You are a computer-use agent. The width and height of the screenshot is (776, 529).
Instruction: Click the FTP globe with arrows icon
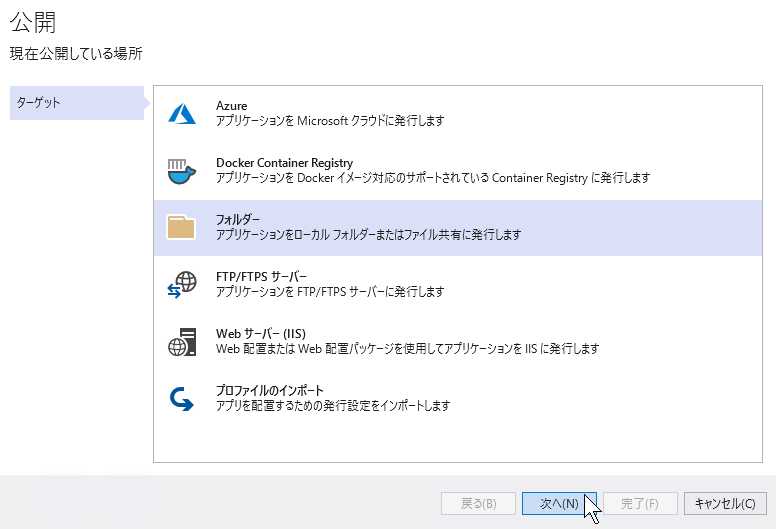182,285
